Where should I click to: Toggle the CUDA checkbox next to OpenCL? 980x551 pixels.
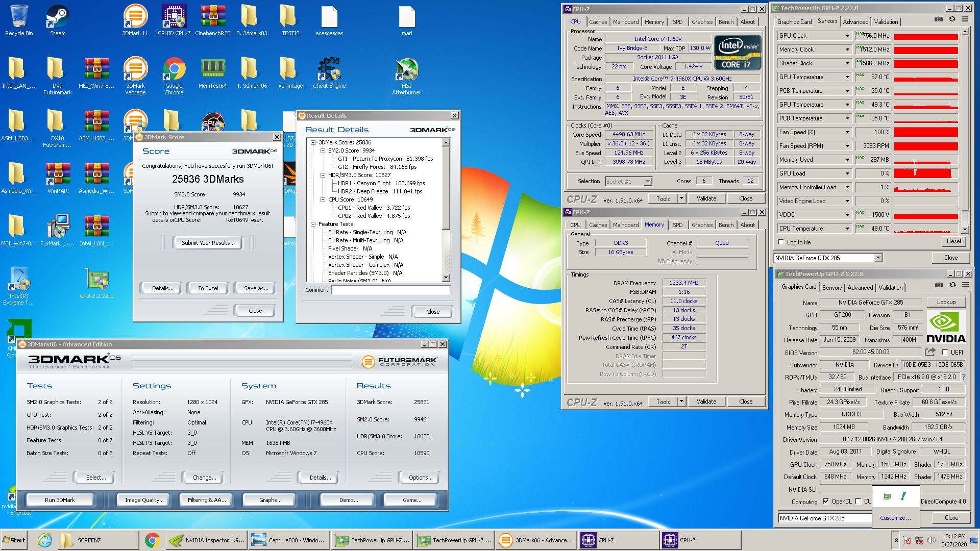pos(858,502)
